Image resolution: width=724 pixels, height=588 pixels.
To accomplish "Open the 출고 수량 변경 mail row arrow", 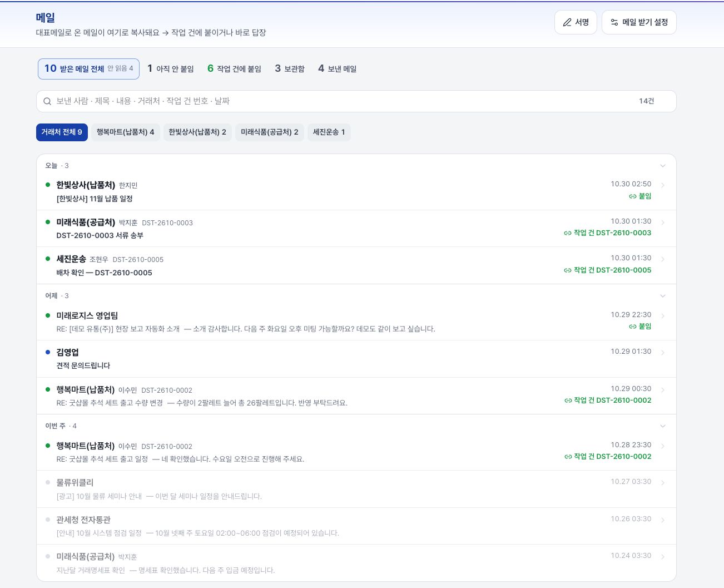I will 663,390.
